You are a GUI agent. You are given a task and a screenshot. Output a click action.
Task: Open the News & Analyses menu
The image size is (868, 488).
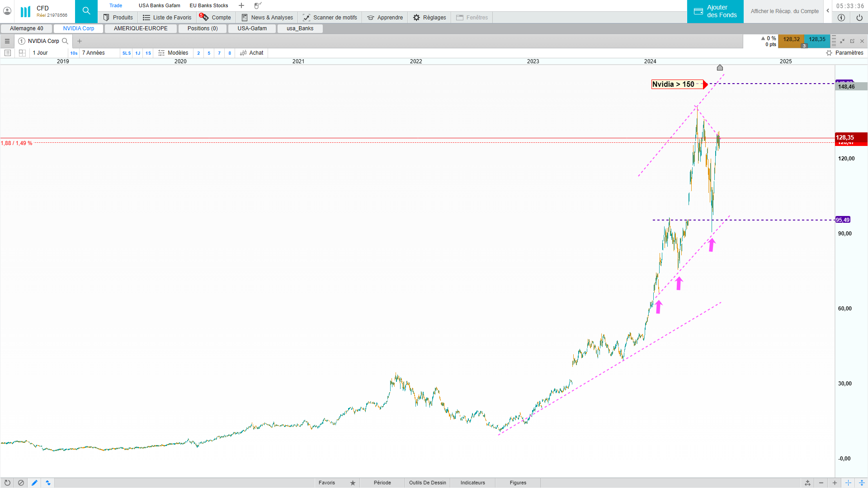(x=267, y=18)
